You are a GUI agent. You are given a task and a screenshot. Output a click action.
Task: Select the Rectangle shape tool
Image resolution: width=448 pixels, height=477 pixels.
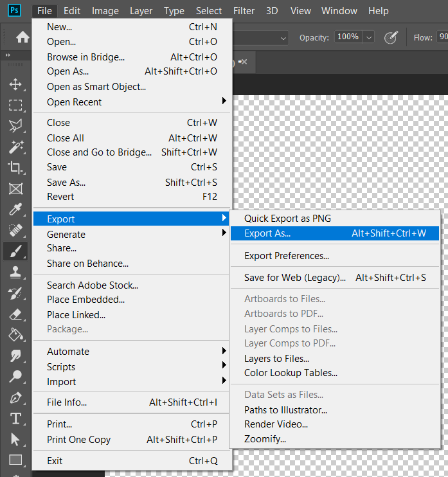pyautogui.click(x=15, y=460)
